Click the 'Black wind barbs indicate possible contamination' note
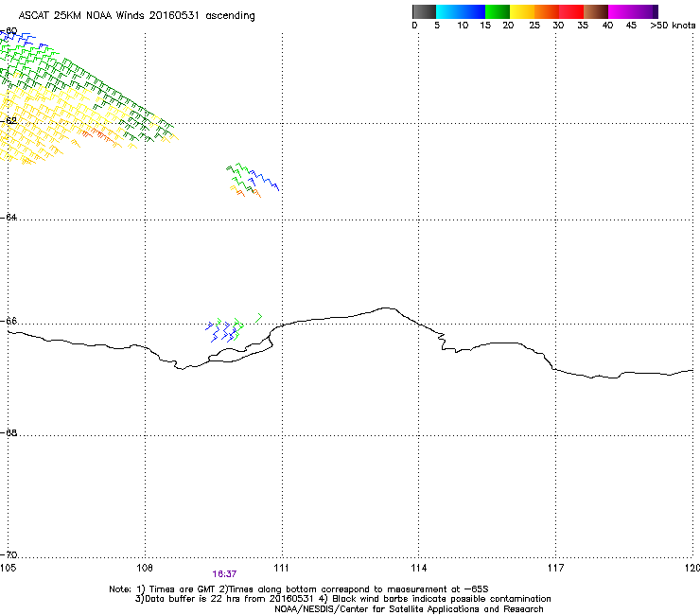The image size is (700, 615). (435, 599)
